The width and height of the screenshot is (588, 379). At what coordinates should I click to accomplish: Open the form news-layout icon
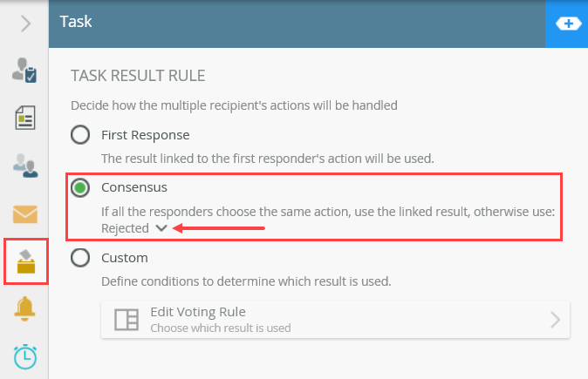[x=25, y=118]
